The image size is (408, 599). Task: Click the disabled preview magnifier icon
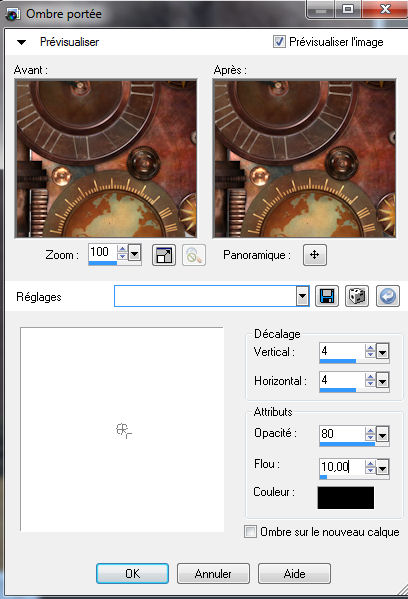194,255
